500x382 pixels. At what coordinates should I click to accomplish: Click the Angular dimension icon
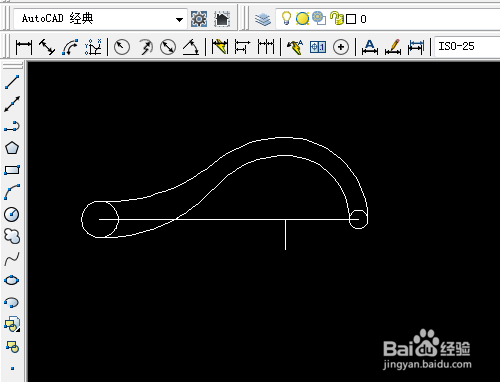point(191,47)
